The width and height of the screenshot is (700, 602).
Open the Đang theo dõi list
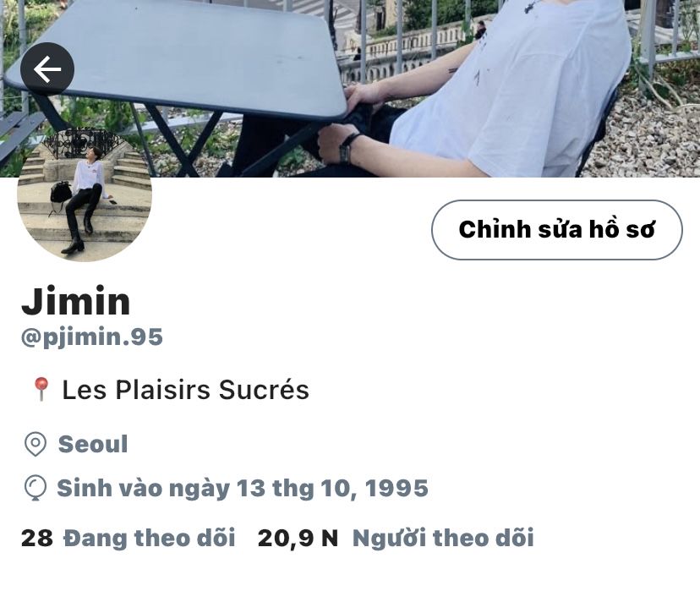pyautogui.click(x=150, y=538)
